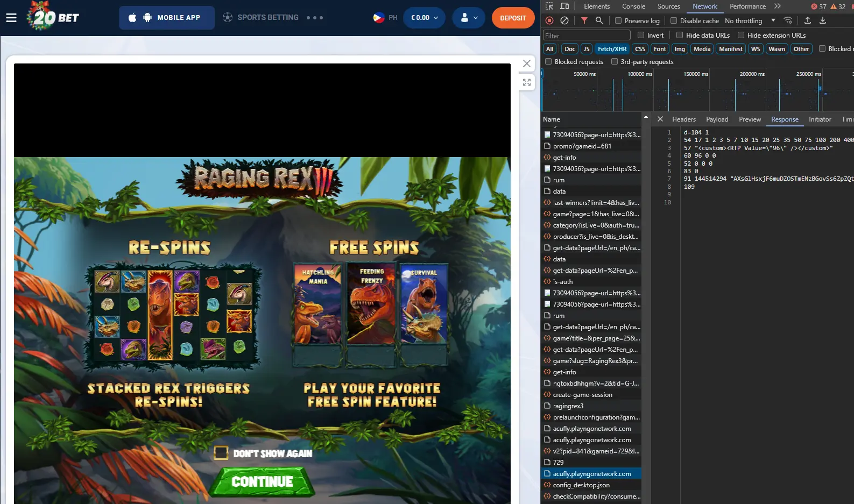Clear the network log
854x504 pixels.
tap(564, 20)
